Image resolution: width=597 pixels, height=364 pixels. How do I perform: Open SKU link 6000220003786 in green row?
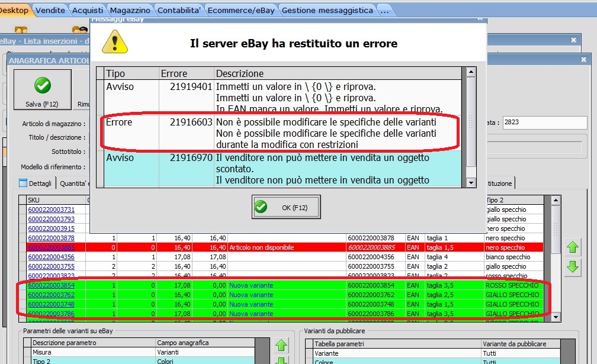[x=52, y=314]
